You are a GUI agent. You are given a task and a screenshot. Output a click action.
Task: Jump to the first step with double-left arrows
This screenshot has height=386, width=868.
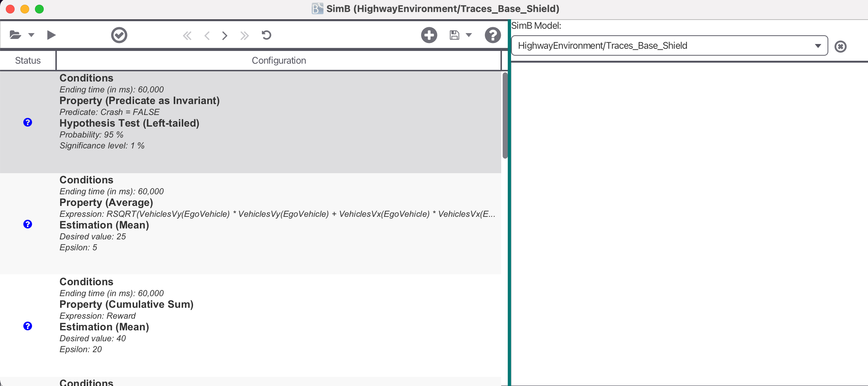[x=187, y=35]
